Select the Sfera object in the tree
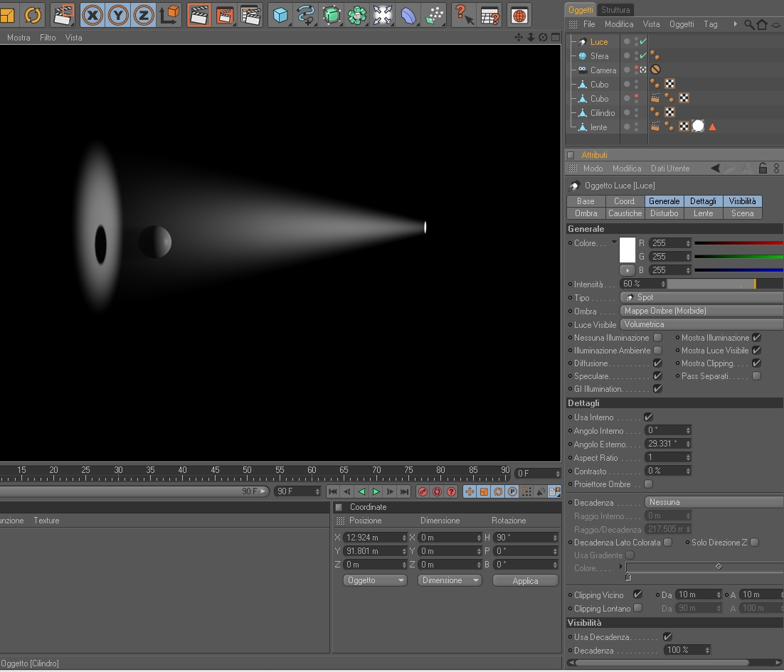 (x=599, y=56)
